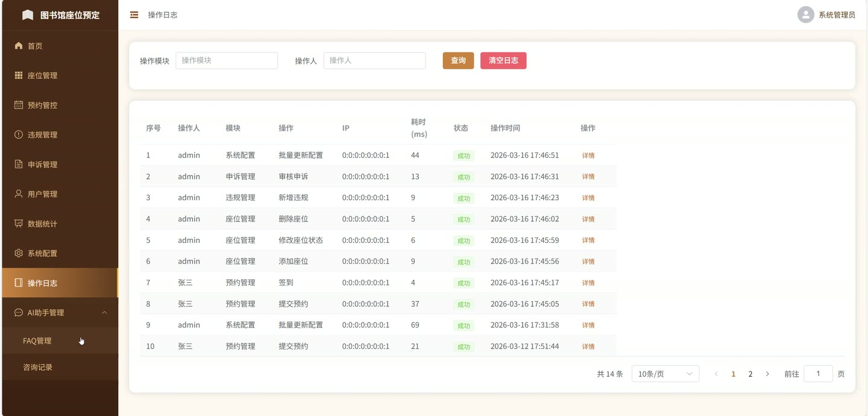Click the 2026-03-12 17:51:44 timestamp

point(524,346)
